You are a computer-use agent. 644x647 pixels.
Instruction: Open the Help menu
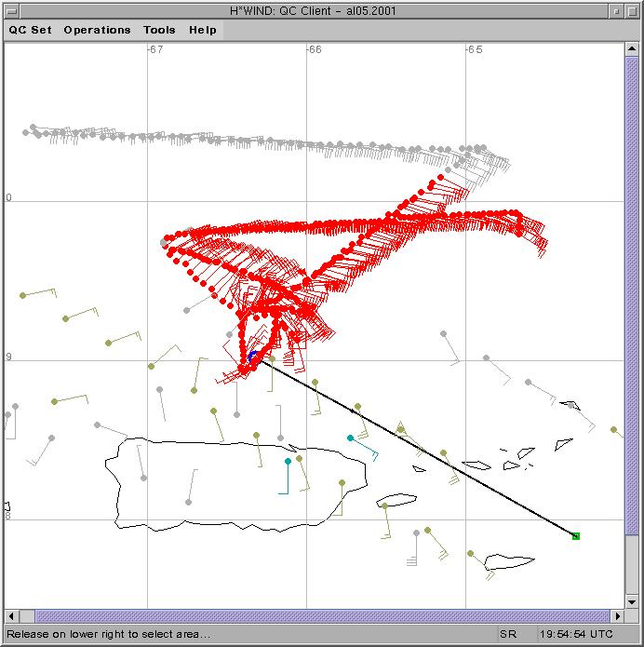[x=203, y=30]
